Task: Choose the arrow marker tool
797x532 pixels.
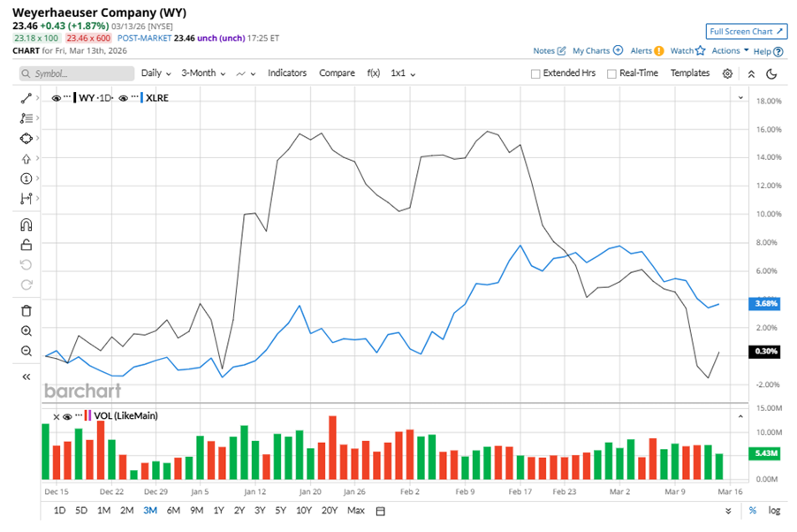Action: pyautogui.click(x=26, y=159)
